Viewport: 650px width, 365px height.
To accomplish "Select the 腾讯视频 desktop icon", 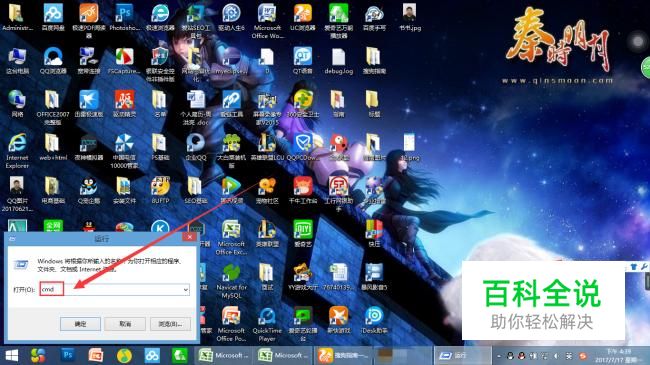I will point(231,190).
